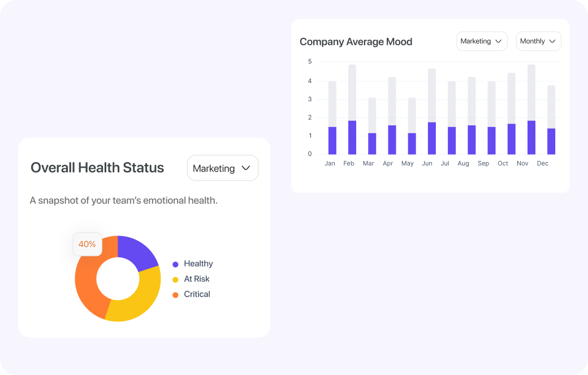Open Marketing dropdown in Company Average Mood
The image size is (588, 375).
pyautogui.click(x=481, y=41)
